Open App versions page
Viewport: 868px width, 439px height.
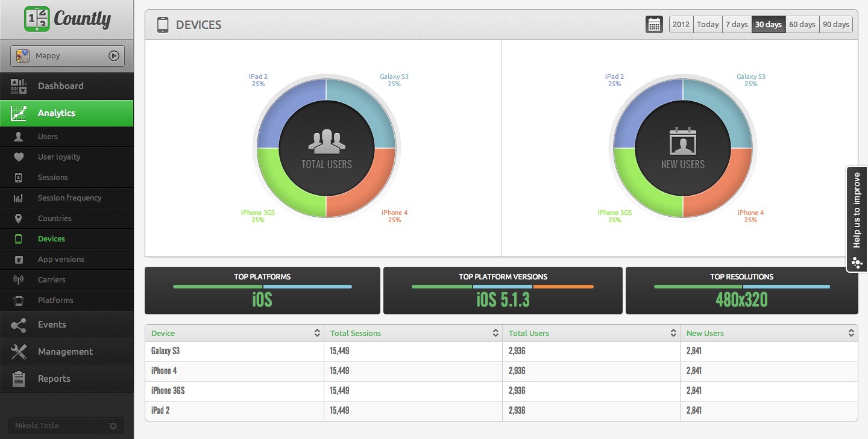(66, 260)
